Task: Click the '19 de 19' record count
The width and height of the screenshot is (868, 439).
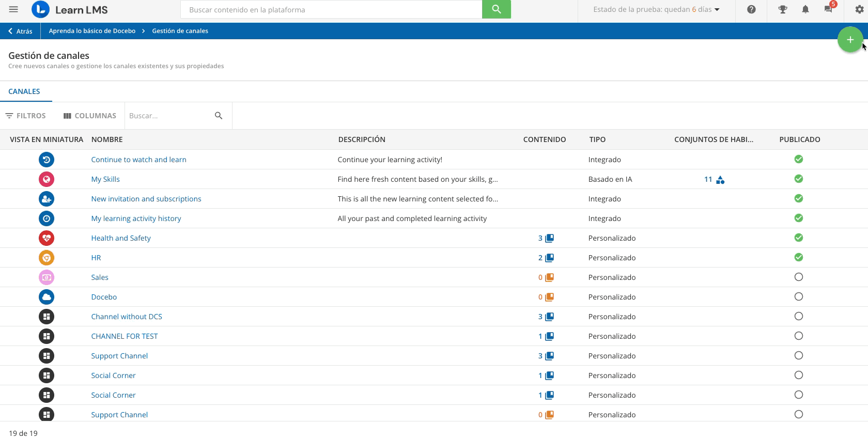Action: point(23,433)
